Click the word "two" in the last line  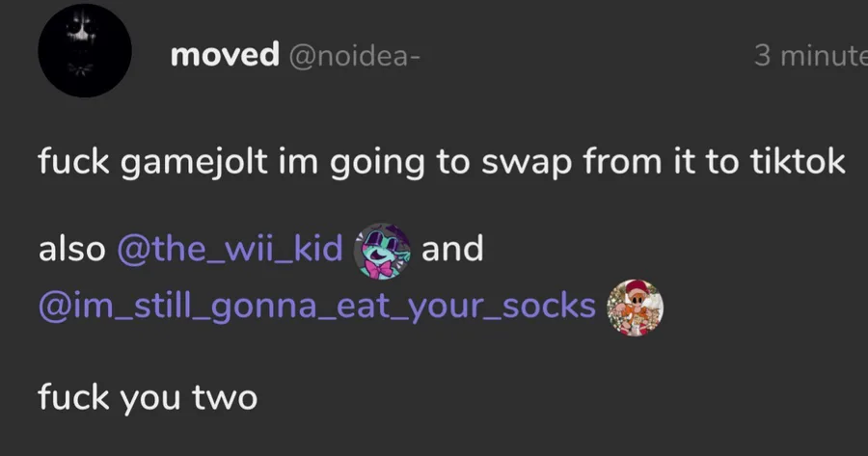coord(225,398)
